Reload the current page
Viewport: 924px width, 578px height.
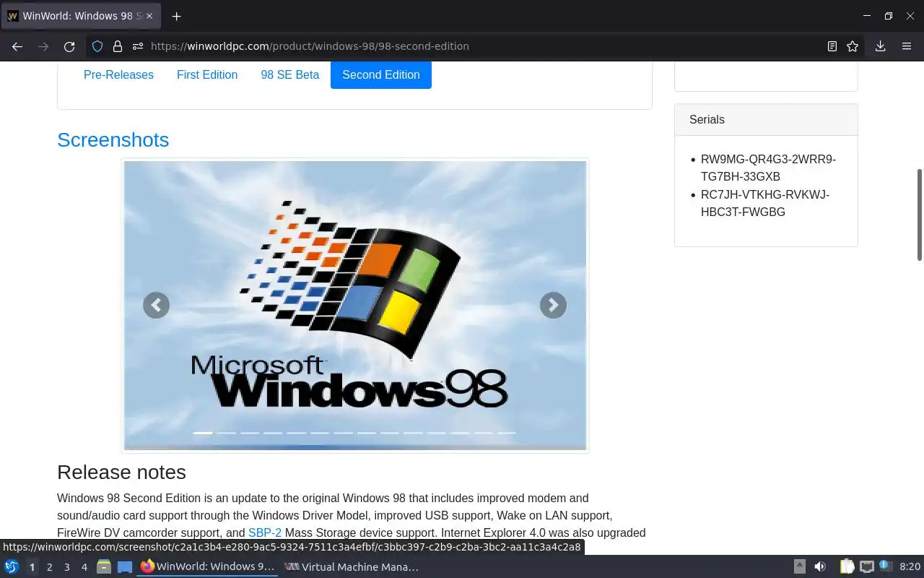69,46
